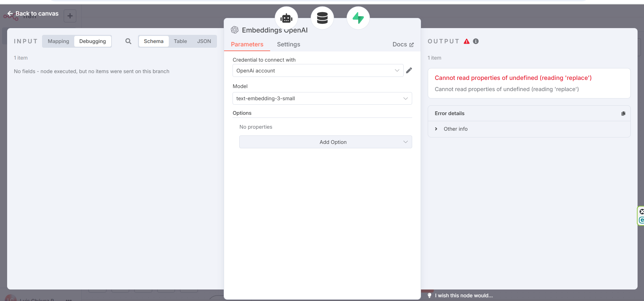The width and height of the screenshot is (644, 301).
Task: Select the database vector store node icon
Action: tap(322, 18)
